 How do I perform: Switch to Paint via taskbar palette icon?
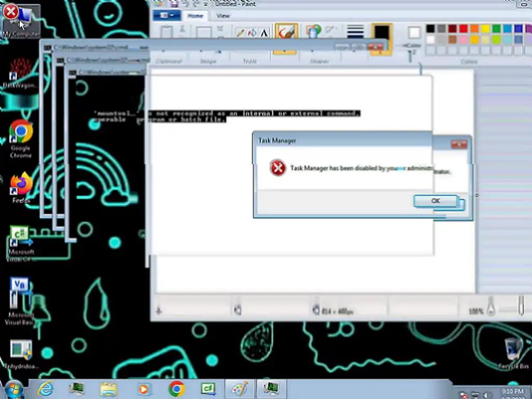tap(240, 389)
